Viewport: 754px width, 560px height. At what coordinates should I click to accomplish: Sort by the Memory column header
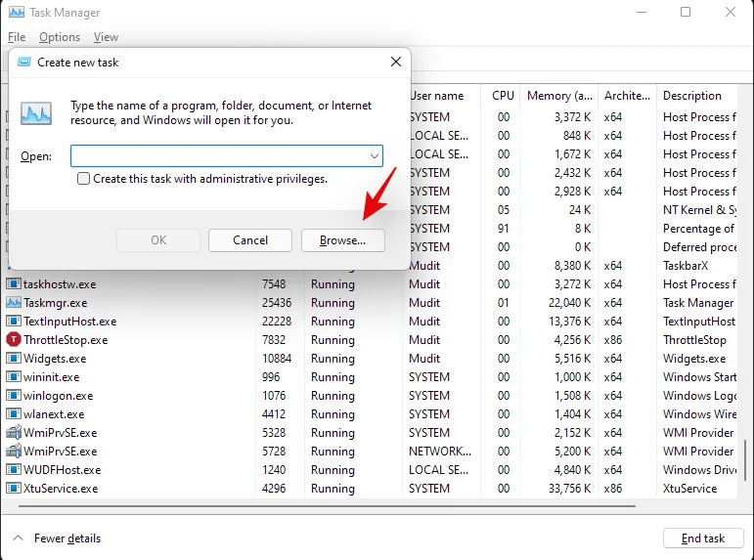pyautogui.click(x=559, y=96)
